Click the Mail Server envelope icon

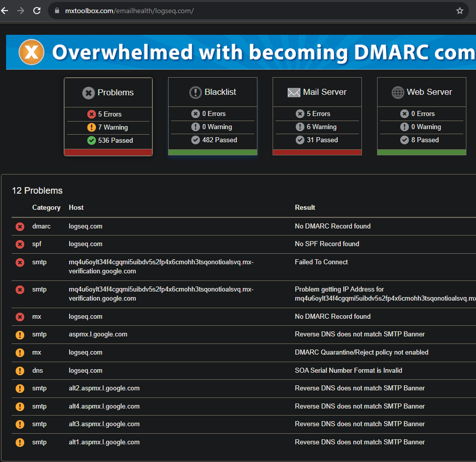coord(294,92)
